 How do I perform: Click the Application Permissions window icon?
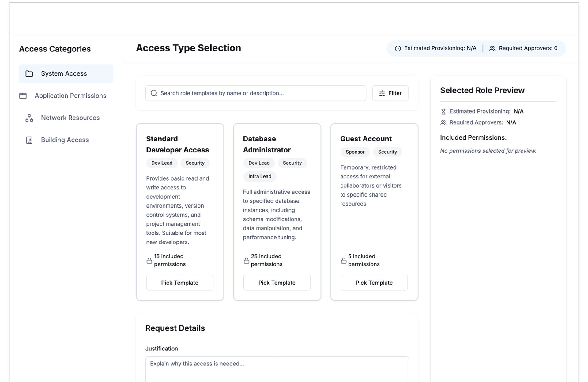(23, 96)
